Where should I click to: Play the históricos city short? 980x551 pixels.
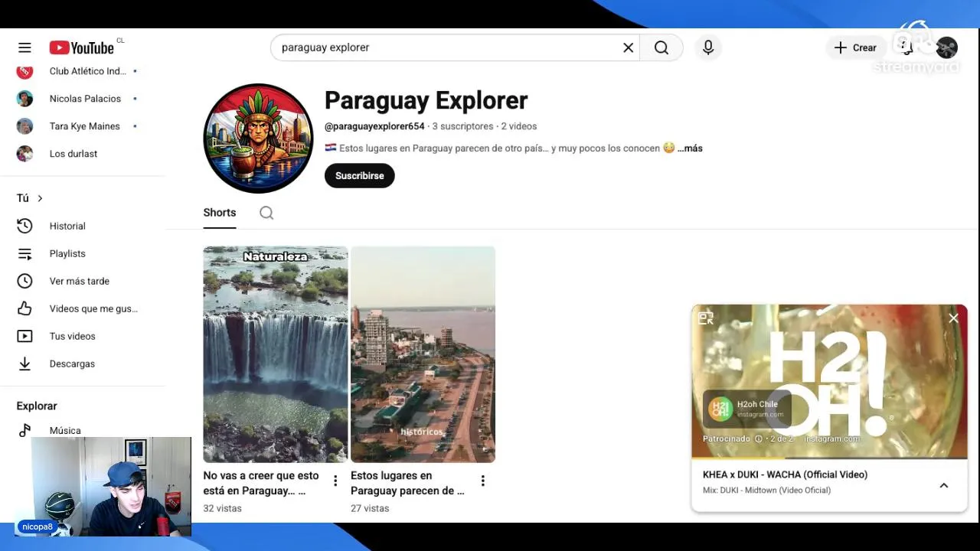tap(423, 354)
